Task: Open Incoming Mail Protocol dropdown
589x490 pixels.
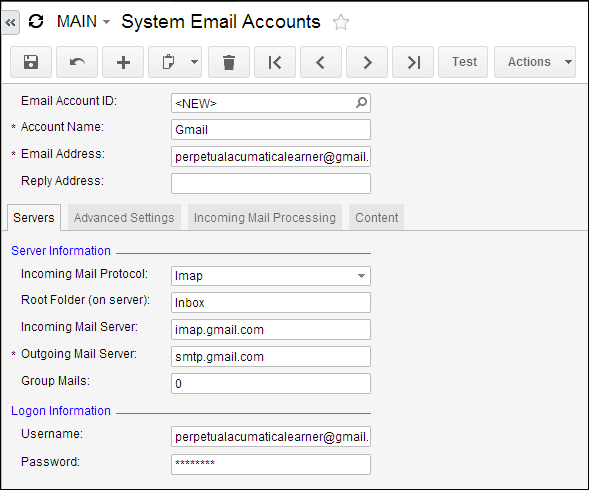Action: point(361,276)
